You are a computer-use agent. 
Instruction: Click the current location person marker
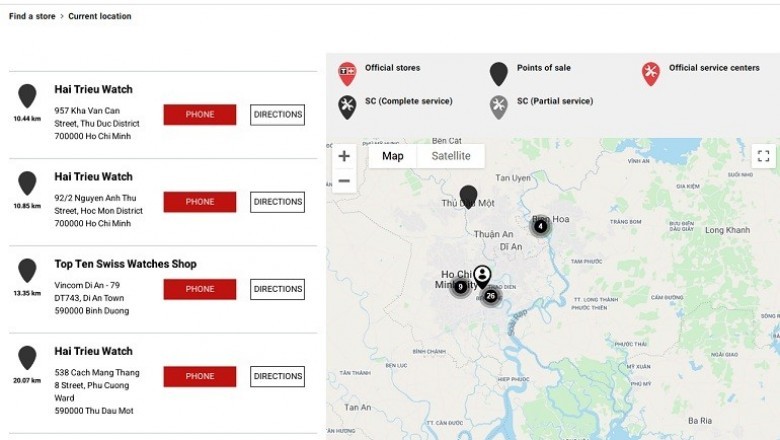click(482, 276)
